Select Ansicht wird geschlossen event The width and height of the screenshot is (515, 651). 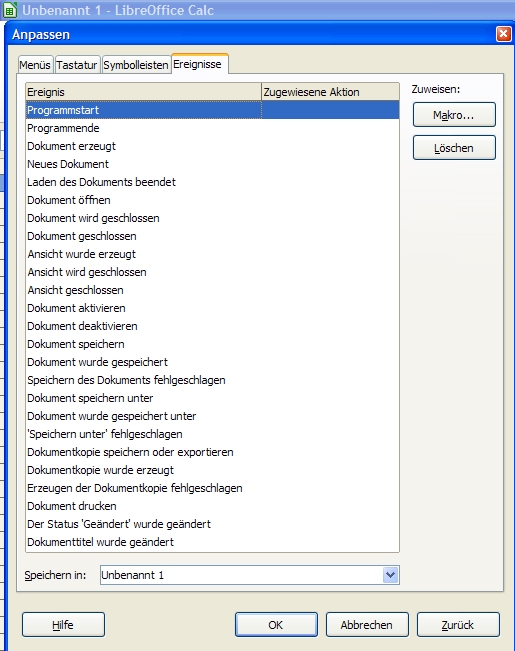pyautogui.click(x=212, y=272)
